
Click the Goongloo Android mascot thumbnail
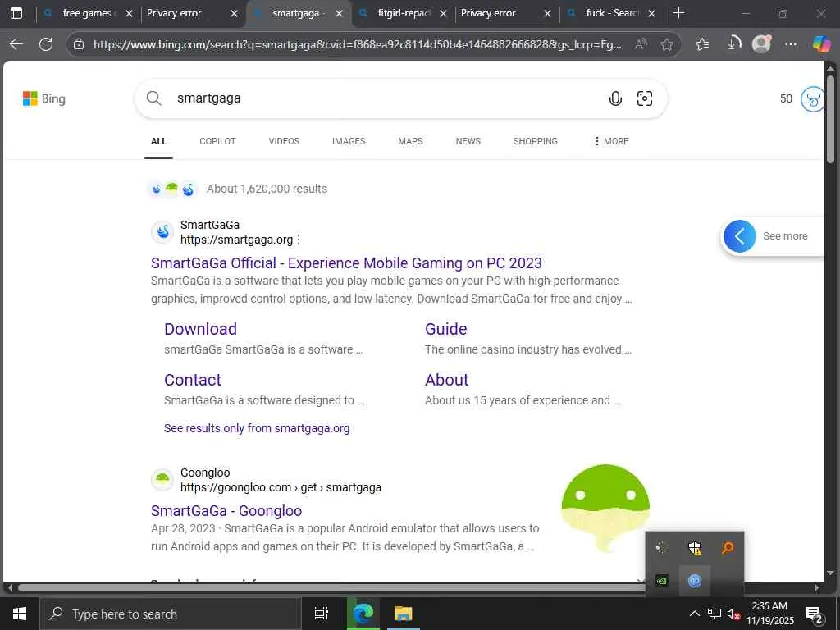(x=605, y=508)
